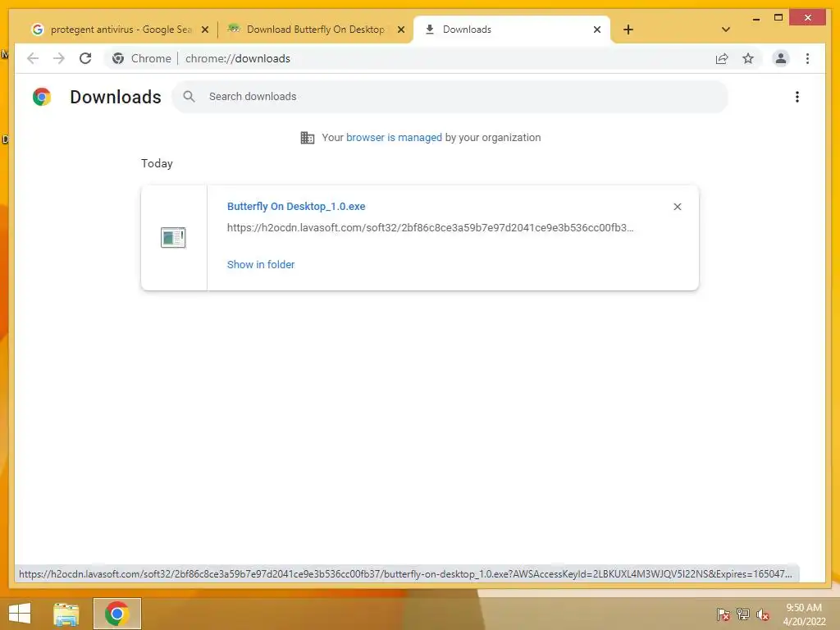The height and width of the screenshot is (630, 840).
Task: Switch to Download Butterfly On Desktop tab
Action: click(x=315, y=30)
